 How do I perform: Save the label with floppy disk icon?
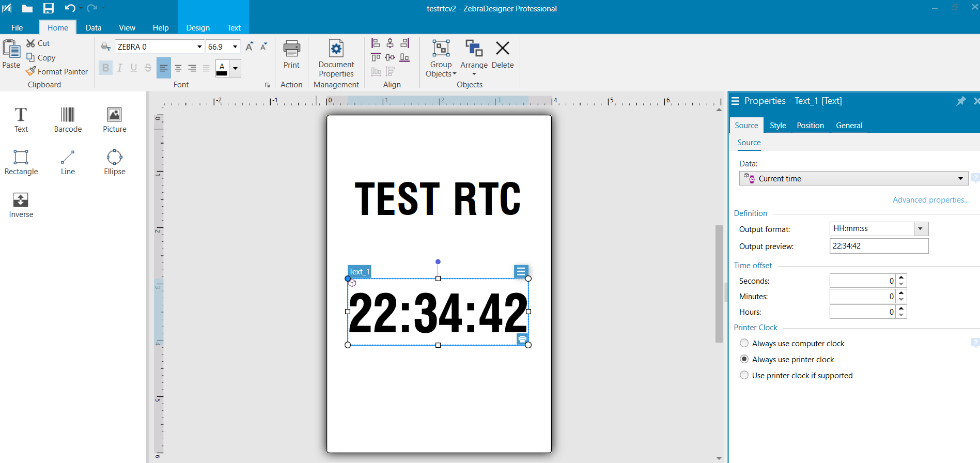tap(49, 8)
